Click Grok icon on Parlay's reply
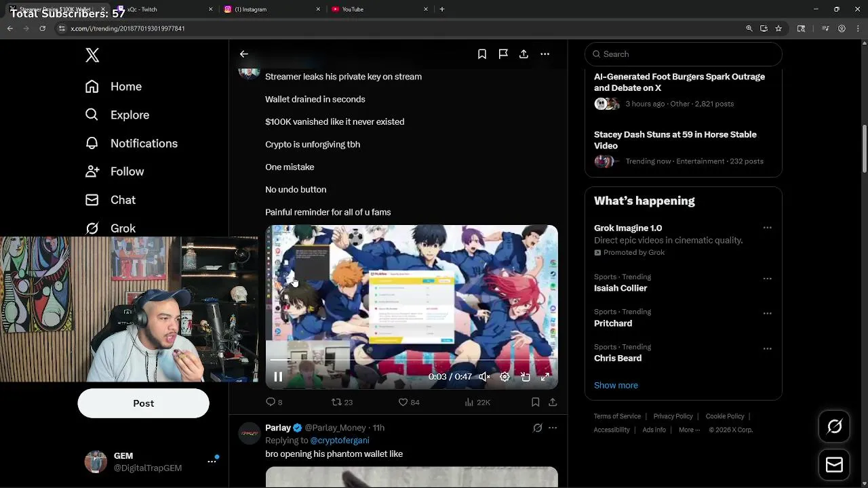 point(537,428)
